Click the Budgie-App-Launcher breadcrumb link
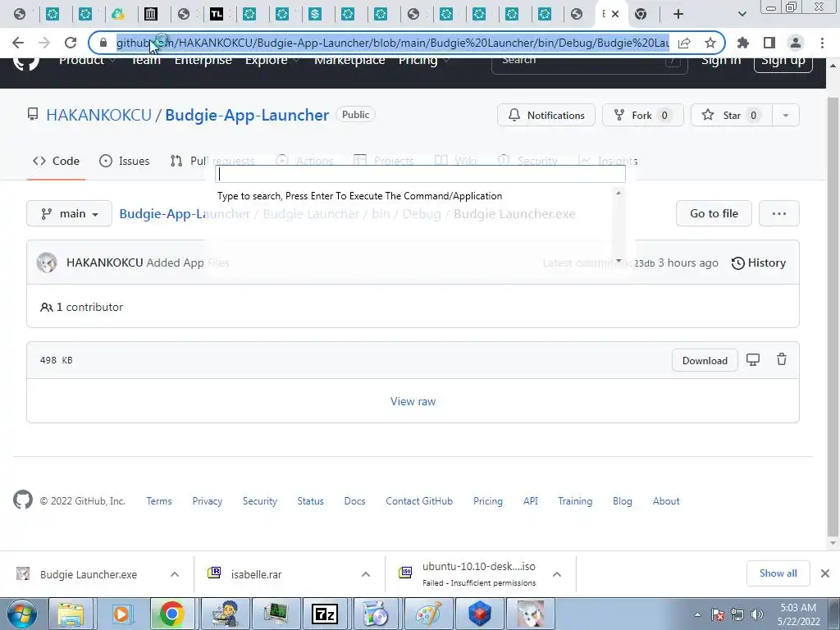 pos(185,214)
